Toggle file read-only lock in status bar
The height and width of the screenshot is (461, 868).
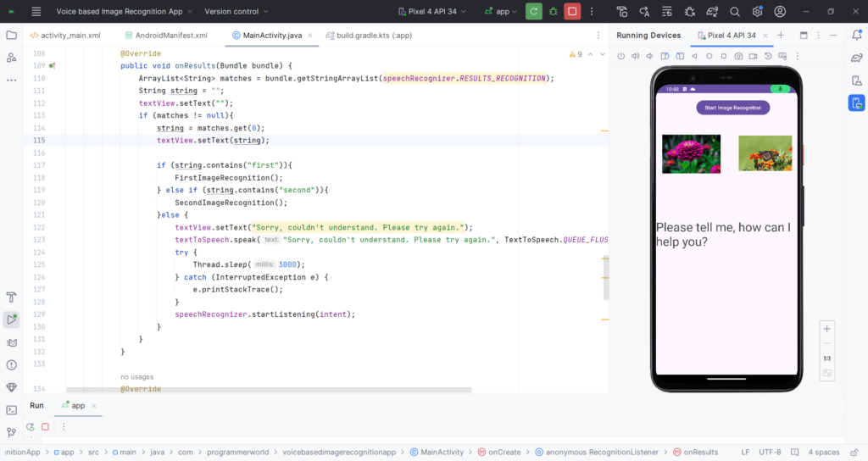coord(854,453)
